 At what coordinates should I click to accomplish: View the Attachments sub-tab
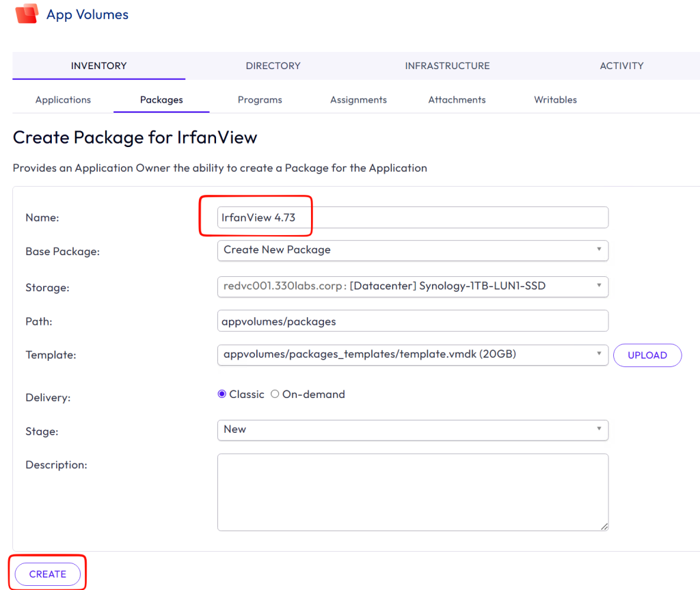[457, 100]
